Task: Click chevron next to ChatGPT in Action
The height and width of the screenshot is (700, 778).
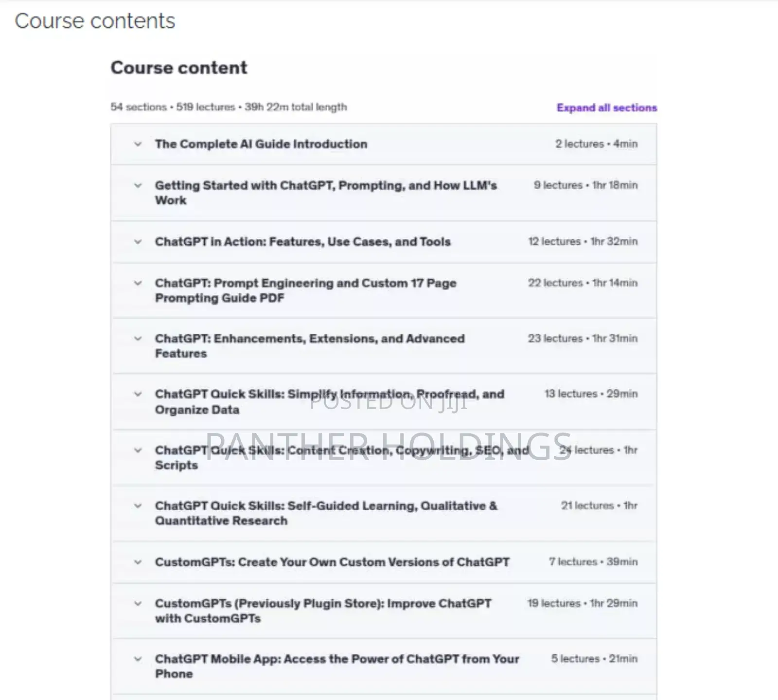Action: pos(138,242)
